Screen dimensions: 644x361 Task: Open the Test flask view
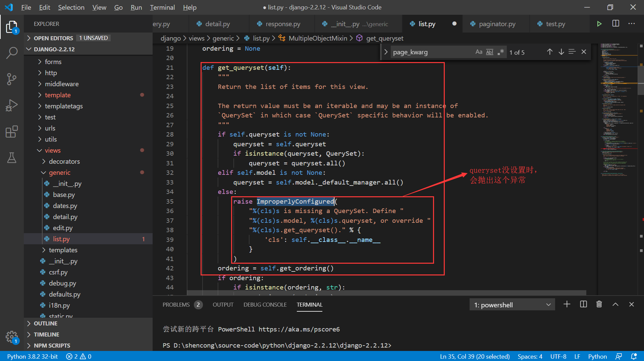coord(12,158)
